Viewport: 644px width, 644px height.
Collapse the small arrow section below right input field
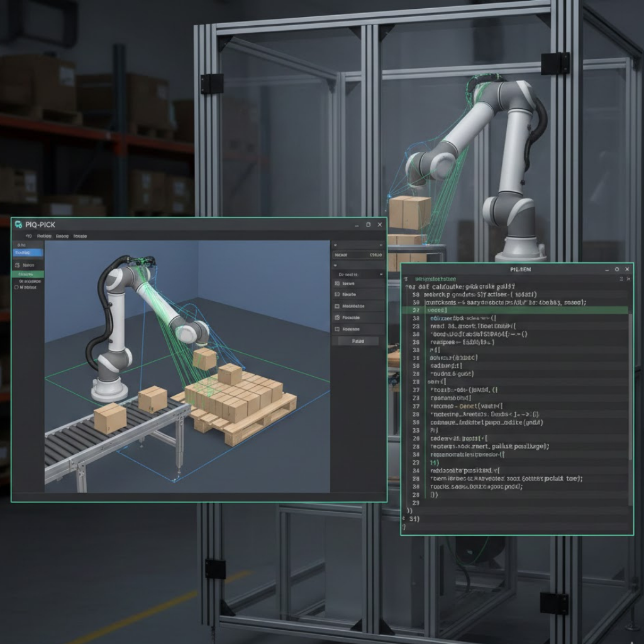335,265
